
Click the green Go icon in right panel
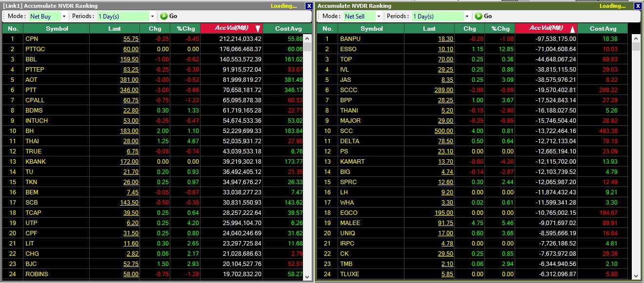(x=478, y=16)
